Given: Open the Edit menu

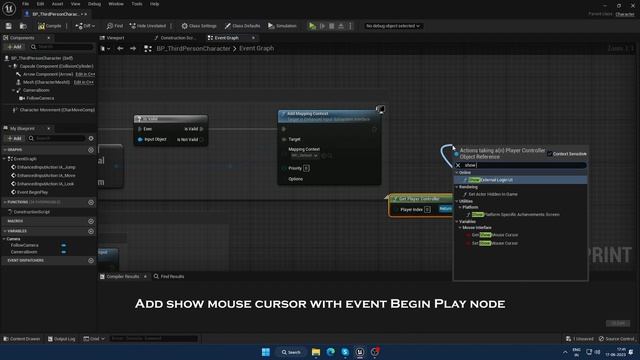Looking at the screenshot, I should (x=40, y=4).
